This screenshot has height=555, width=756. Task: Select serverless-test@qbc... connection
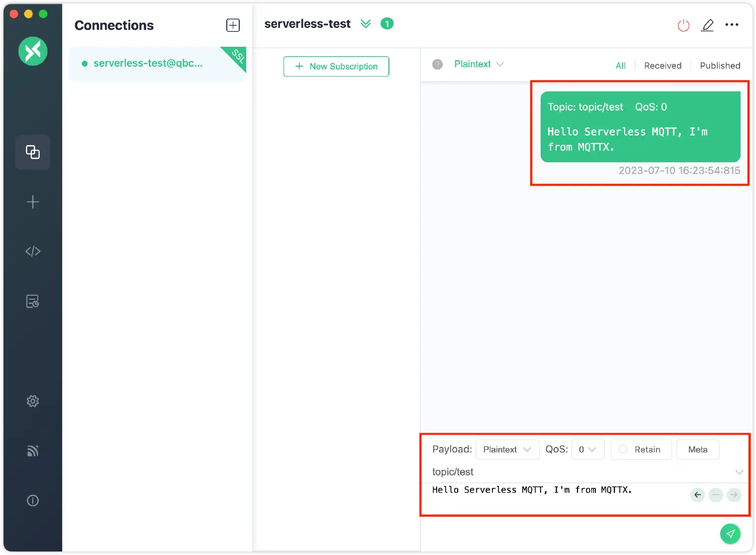click(x=158, y=64)
